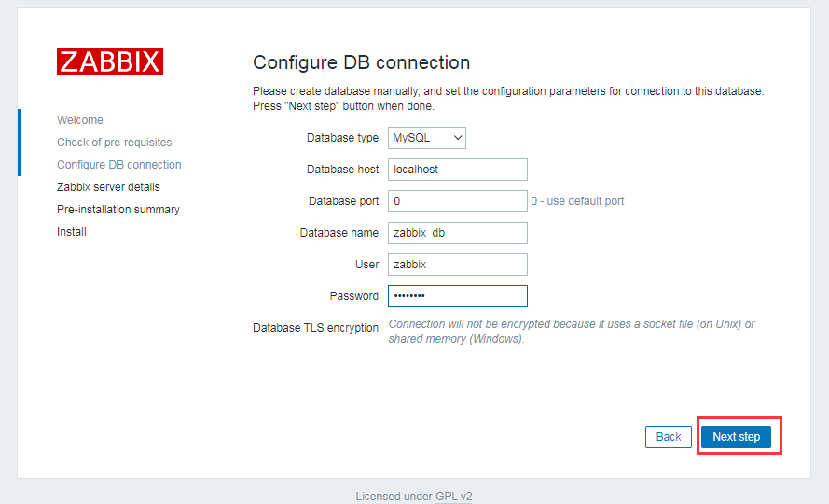The image size is (829, 504).
Task: Focus the Database port text box
Action: [457, 201]
